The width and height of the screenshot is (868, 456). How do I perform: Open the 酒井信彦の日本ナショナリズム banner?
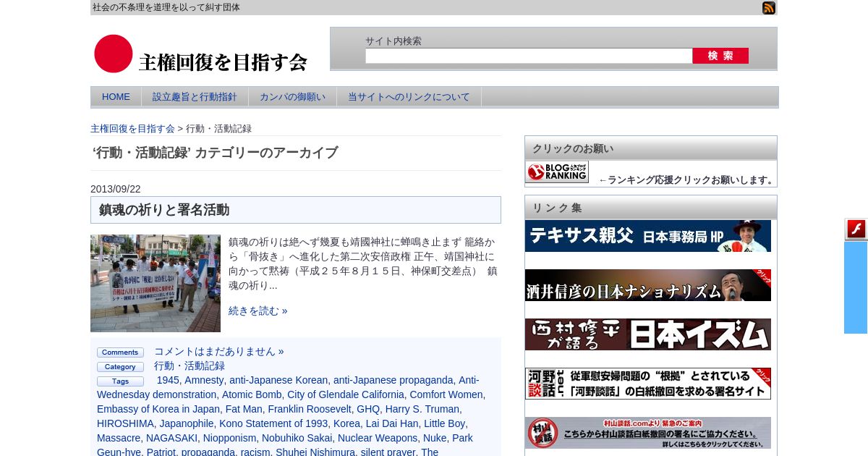(x=648, y=285)
